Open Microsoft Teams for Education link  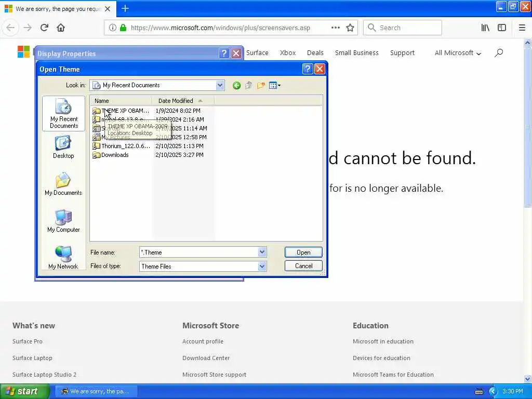pos(393,375)
